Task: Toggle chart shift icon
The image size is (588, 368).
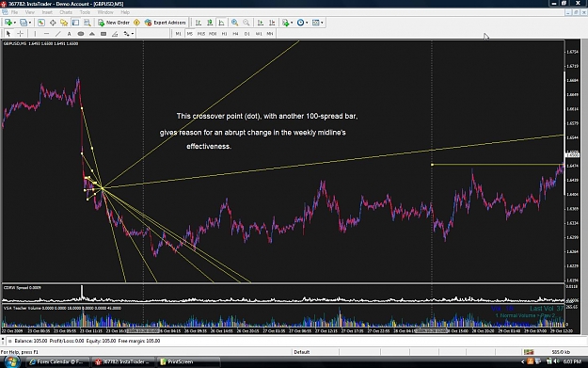Action: [272, 23]
